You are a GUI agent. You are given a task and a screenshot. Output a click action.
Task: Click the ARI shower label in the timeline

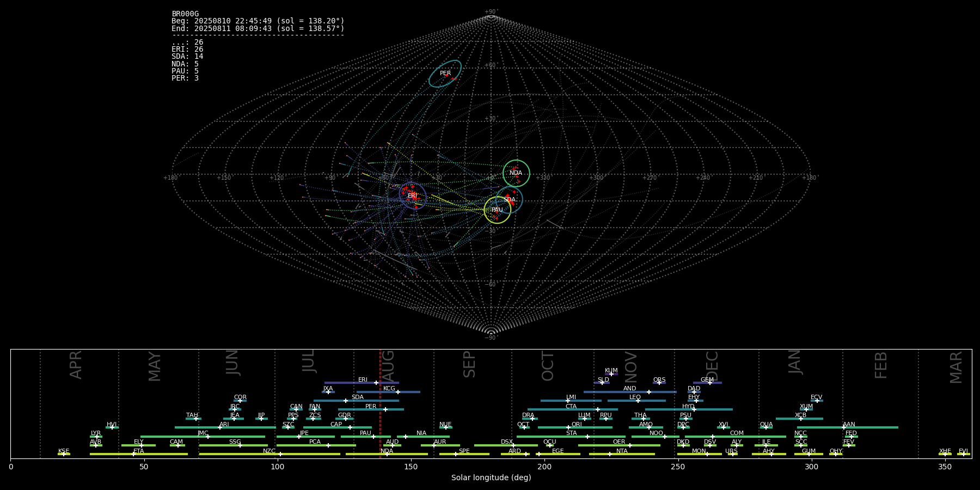coord(224,425)
